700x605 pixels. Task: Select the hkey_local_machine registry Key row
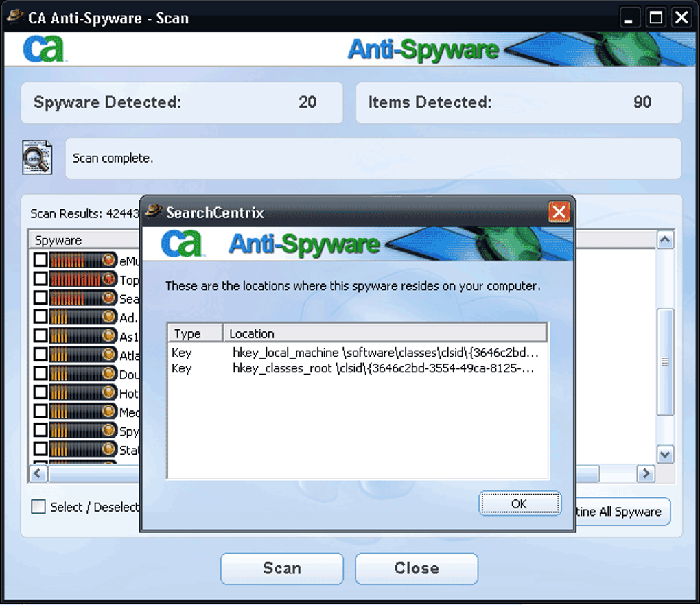(x=309, y=352)
